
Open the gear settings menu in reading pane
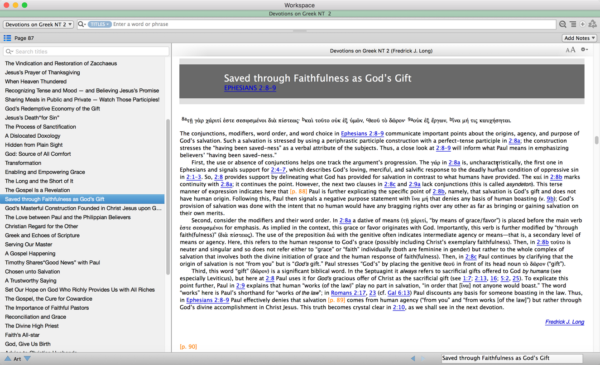(x=584, y=49)
